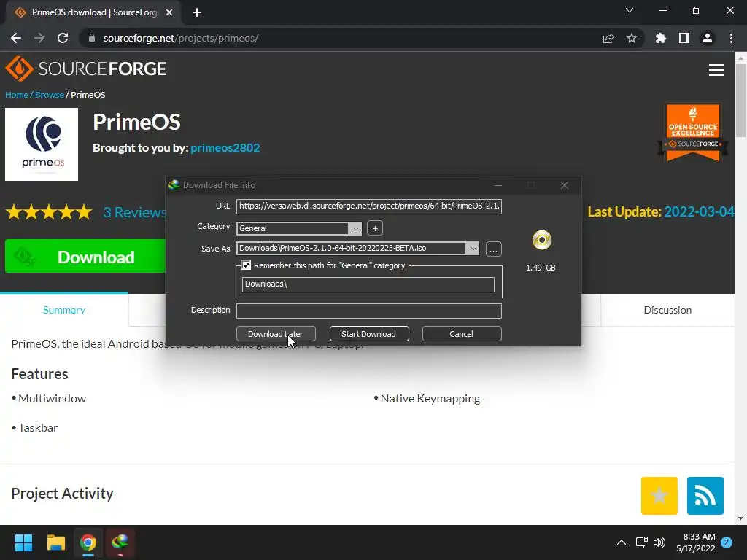Viewport: 747px width, 560px height.
Task: Click the page vertical scrollbar thumb
Action: pos(740,101)
